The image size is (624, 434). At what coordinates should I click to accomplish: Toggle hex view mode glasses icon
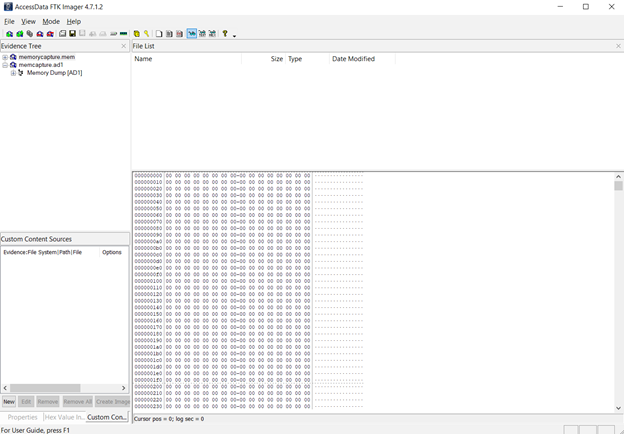pyautogui.click(x=212, y=34)
